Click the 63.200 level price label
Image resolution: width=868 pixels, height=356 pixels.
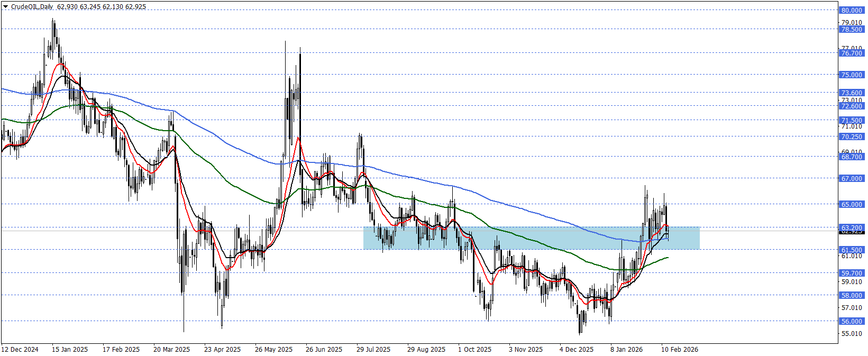point(852,227)
